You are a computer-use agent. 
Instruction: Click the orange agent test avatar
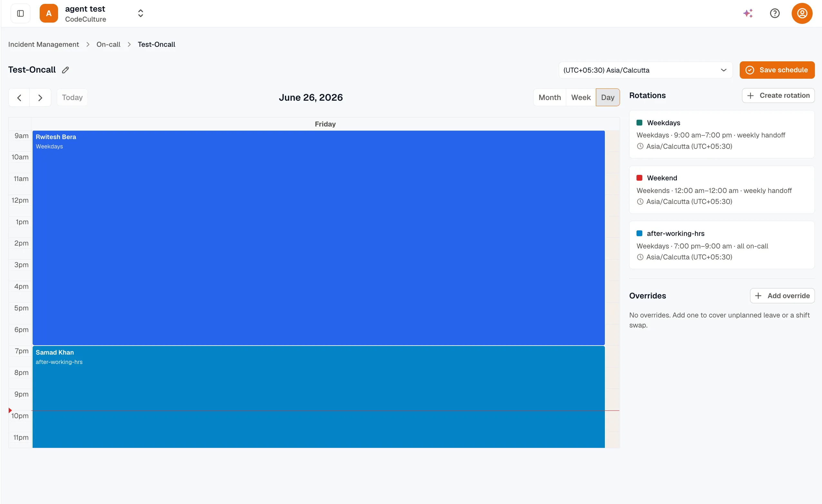click(49, 13)
